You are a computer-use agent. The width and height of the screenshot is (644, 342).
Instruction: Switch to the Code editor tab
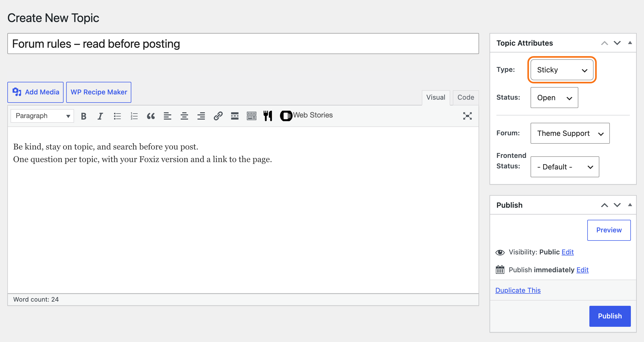pos(466,98)
